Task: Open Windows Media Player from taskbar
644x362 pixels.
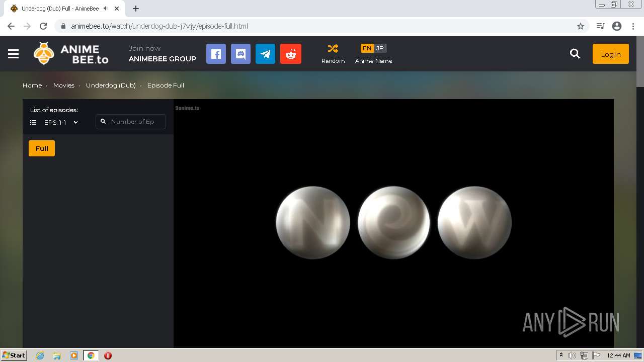Action: [x=74, y=355]
